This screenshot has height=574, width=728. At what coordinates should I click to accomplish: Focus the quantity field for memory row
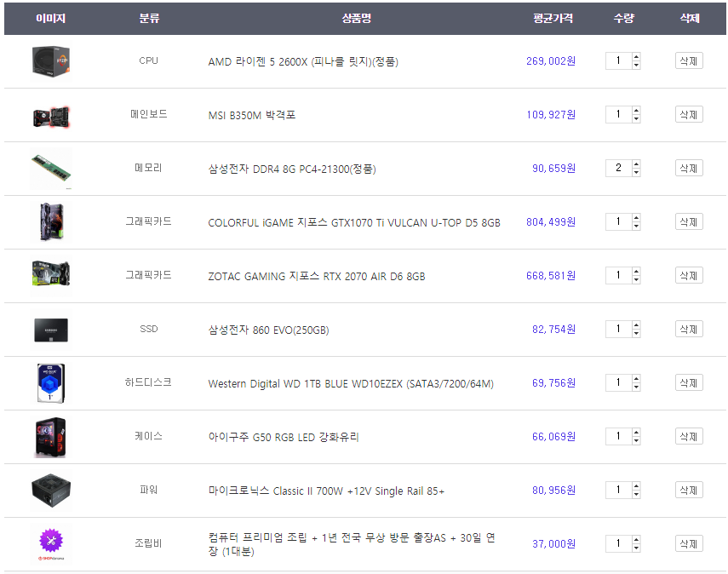(618, 168)
